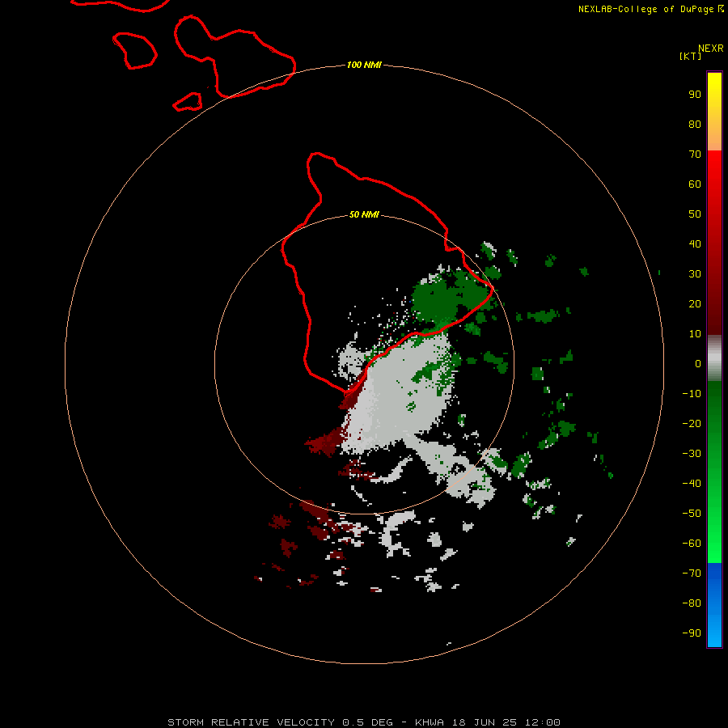Viewport: 728px width, 728px height.
Task: Click the "18 JUN 25 12:00" timestamp
Action: click(506, 722)
